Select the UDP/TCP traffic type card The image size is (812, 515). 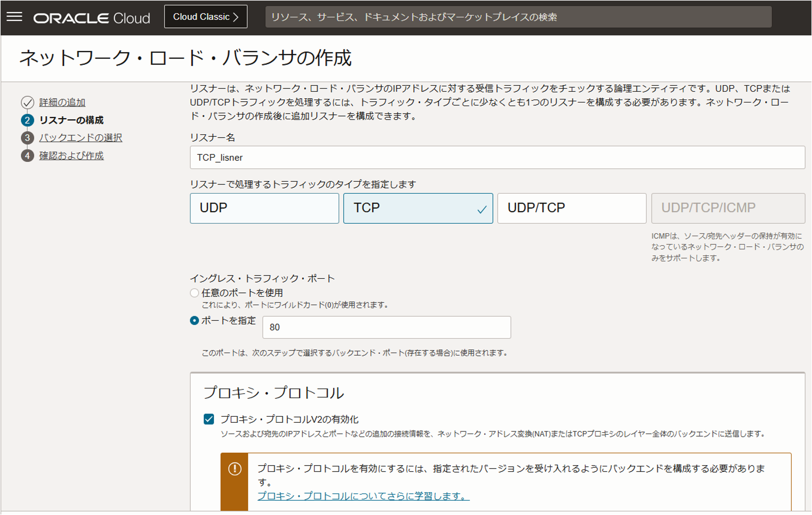click(x=572, y=208)
